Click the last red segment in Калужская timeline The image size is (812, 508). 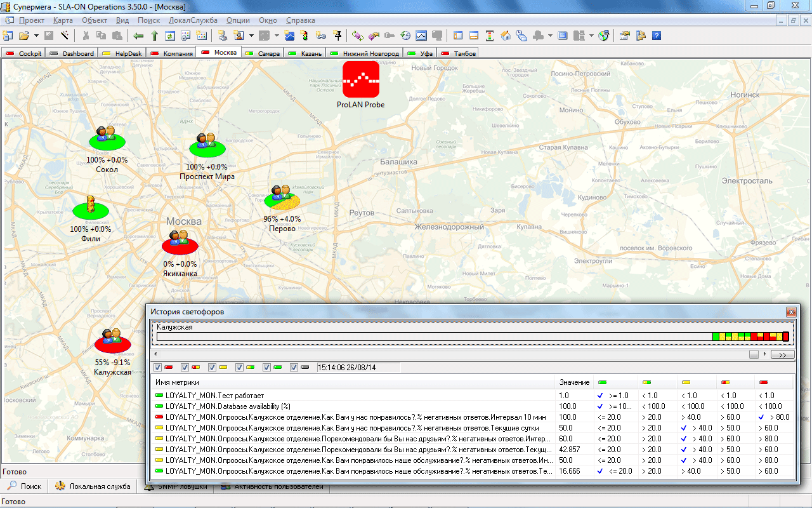(x=785, y=337)
